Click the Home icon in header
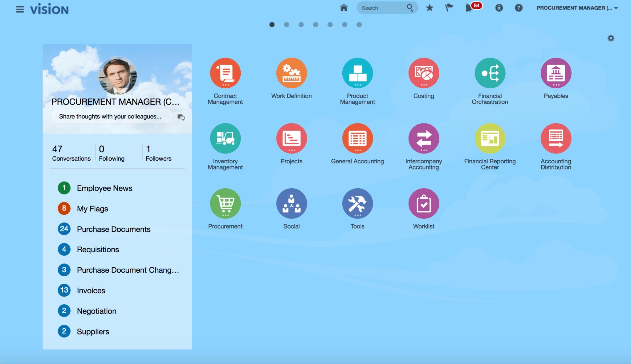 click(344, 8)
